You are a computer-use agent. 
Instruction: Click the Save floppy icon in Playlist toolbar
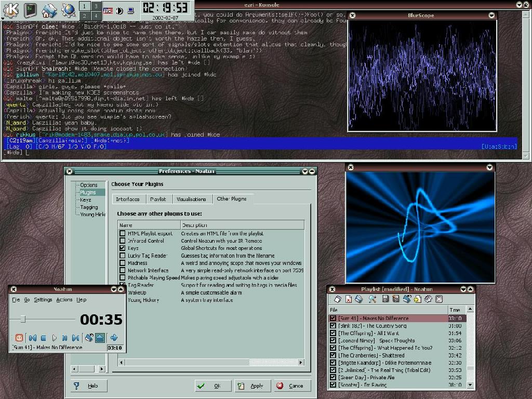385,299
